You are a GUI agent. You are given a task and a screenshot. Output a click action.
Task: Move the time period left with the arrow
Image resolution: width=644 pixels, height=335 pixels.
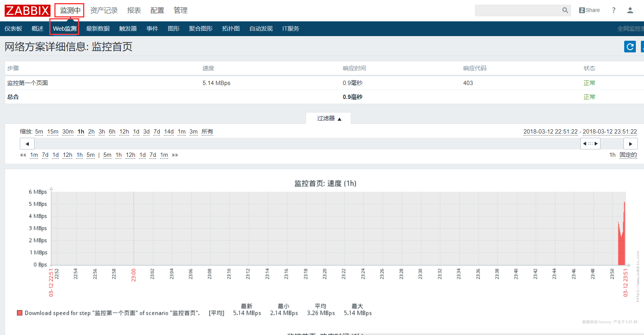27,144
